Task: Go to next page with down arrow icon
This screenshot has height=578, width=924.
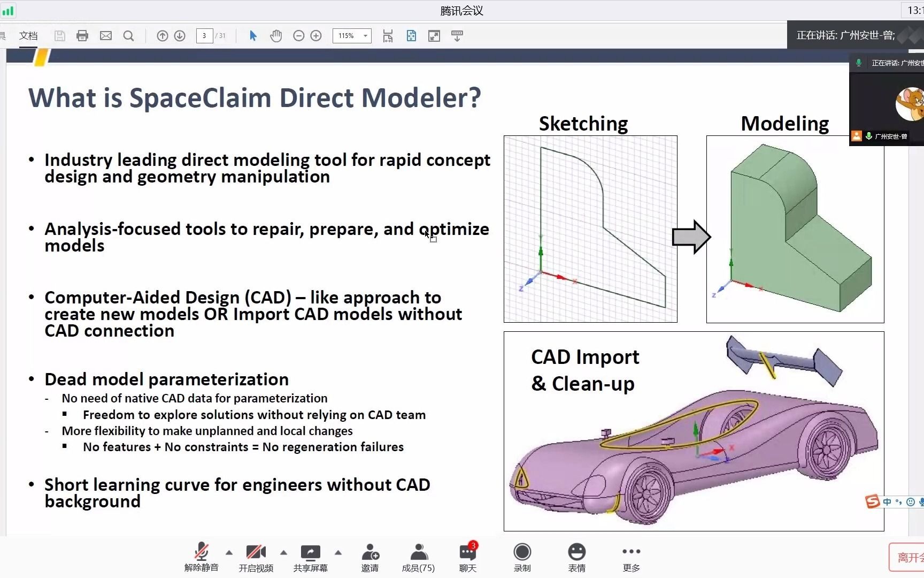Action: pyautogui.click(x=180, y=36)
